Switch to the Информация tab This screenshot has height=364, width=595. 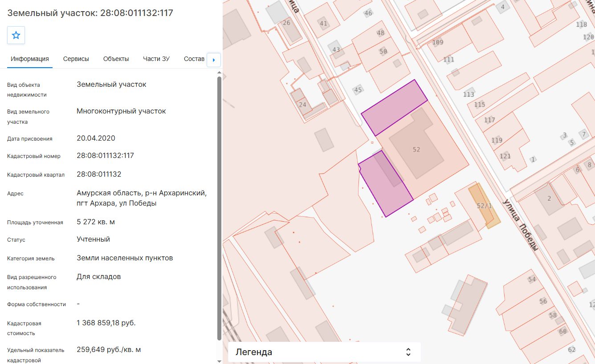click(30, 59)
